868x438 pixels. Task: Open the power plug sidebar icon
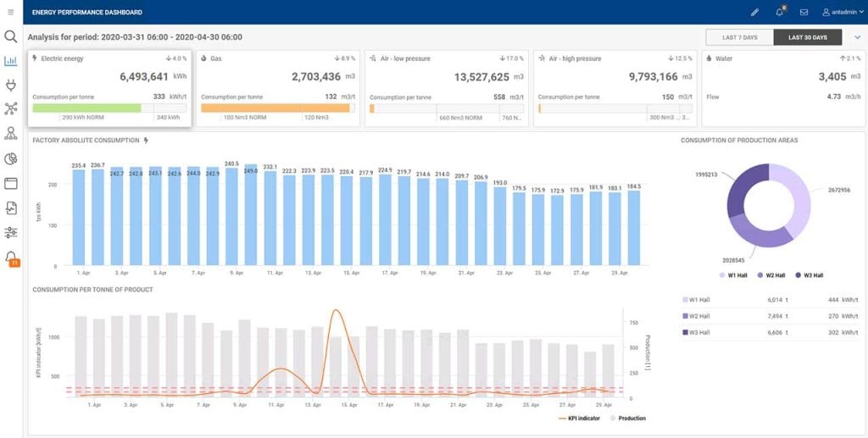coord(10,85)
